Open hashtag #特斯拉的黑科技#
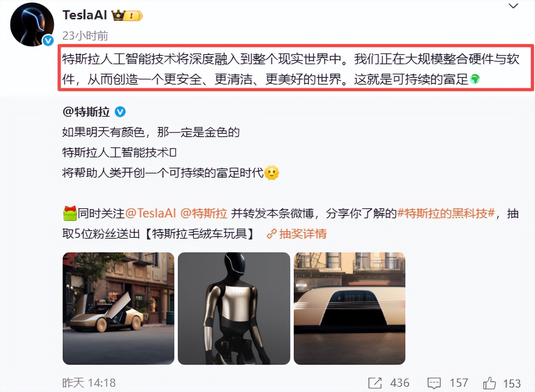 point(446,213)
